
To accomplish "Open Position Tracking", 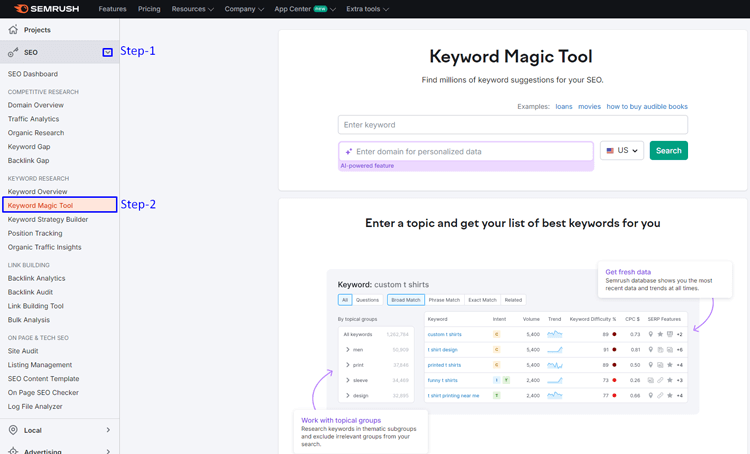I will pos(35,233).
